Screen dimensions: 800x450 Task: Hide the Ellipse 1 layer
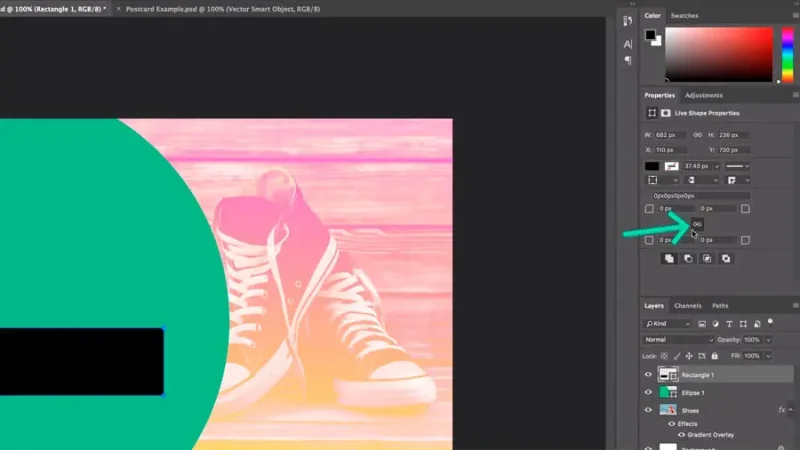[x=648, y=392]
